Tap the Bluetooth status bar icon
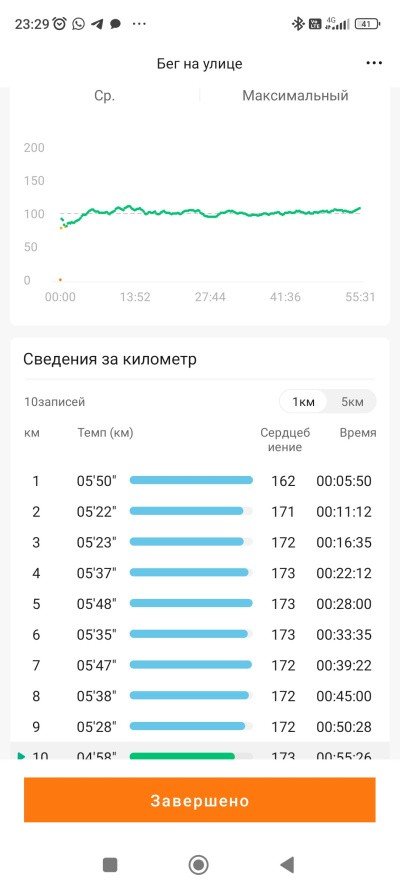Image resolution: width=400 pixels, height=889 pixels. [x=297, y=24]
